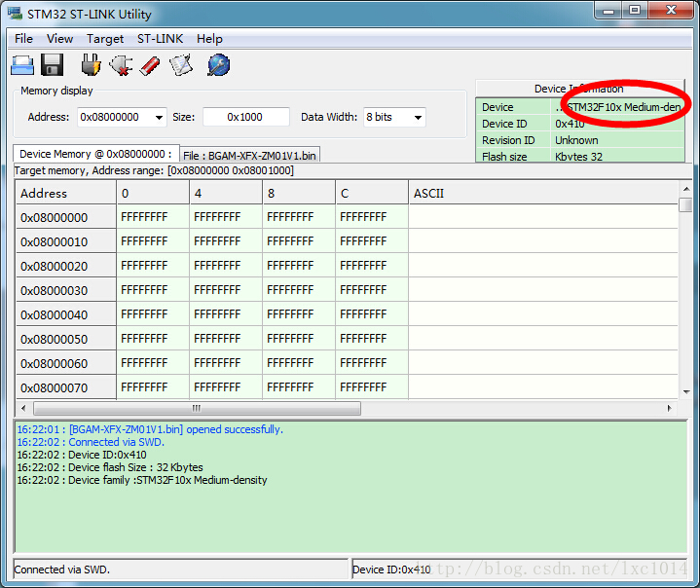The width and height of the screenshot is (700, 588).
Task: Open the Help menu
Action: (209, 39)
